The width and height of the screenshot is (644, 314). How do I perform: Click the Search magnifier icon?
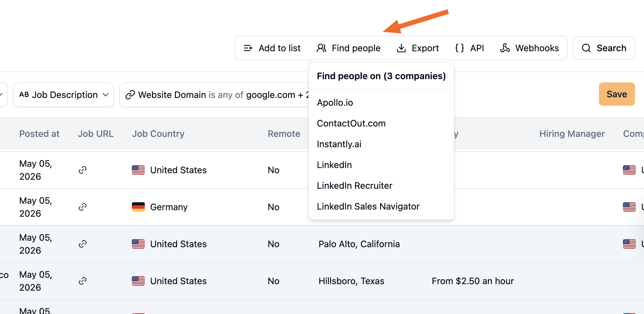point(586,48)
